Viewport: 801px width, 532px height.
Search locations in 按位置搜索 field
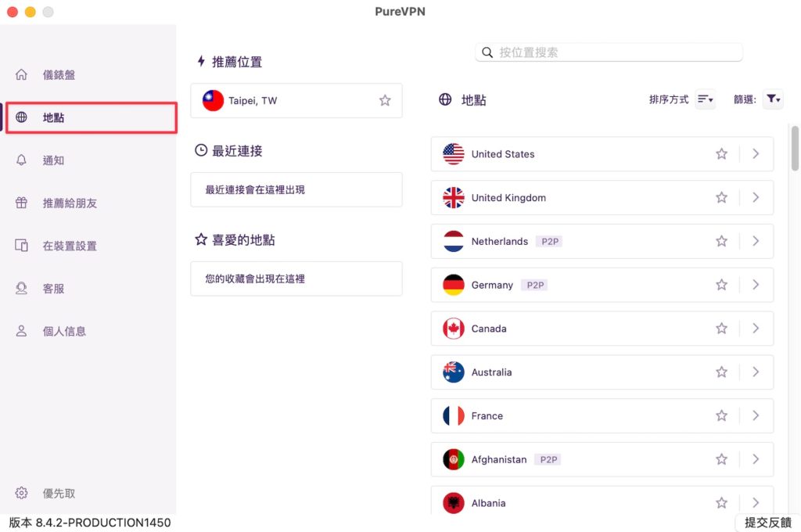pos(609,52)
